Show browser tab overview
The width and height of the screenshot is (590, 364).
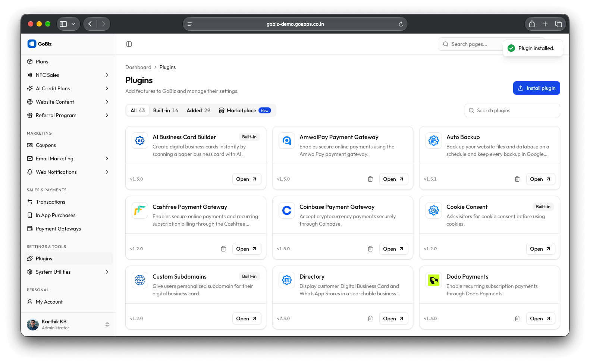pos(558,24)
